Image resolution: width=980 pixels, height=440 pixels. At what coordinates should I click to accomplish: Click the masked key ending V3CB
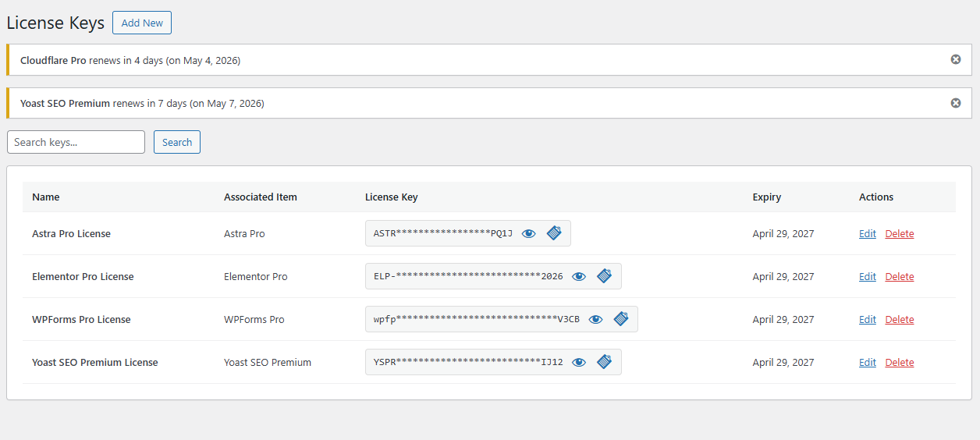tap(477, 319)
